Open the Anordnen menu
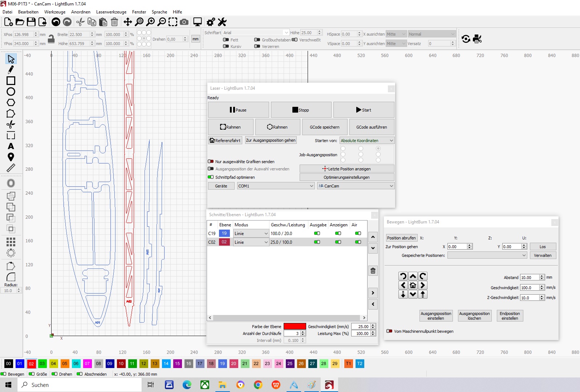Viewport: 580px width, 392px height. (81, 12)
